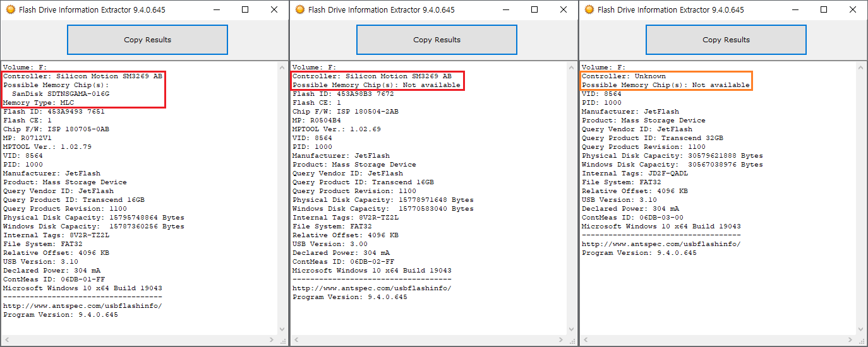The height and width of the screenshot is (347, 868).
Task: Click 'Physical Disk Capacity: 15795748864 Bytes' line
Action: [x=93, y=217]
